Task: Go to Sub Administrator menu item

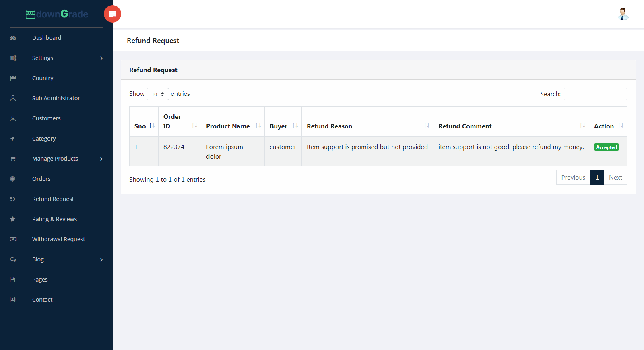Action: point(56,98)
